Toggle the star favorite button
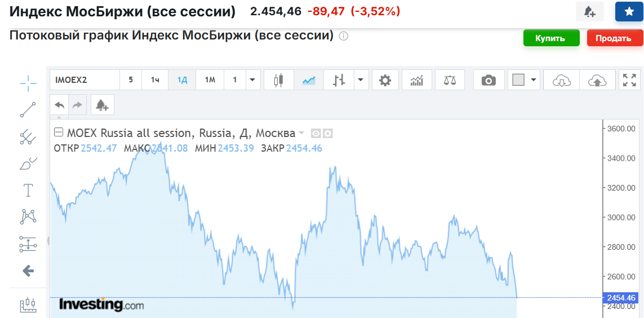This screenshot has height=318, width=644. click(629, 12)
